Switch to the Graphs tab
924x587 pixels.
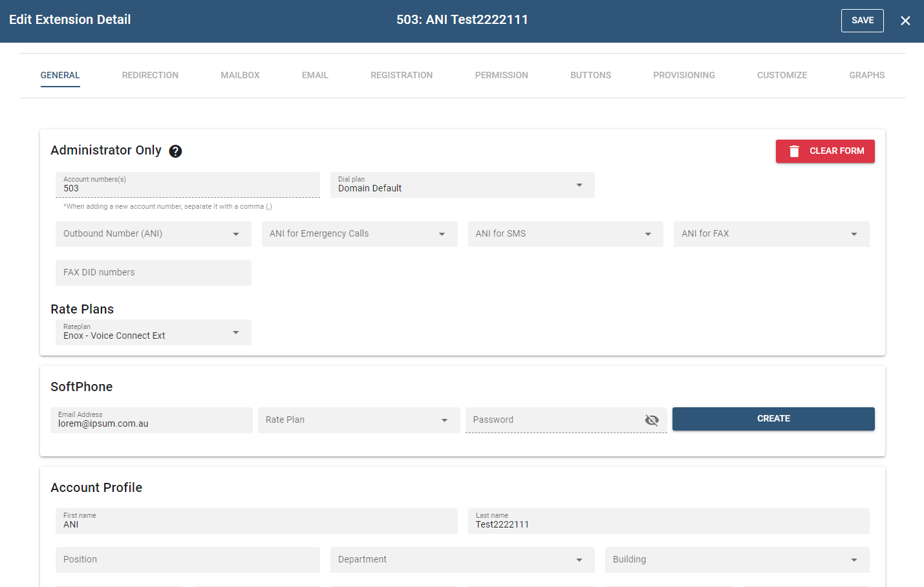(866, 76)
